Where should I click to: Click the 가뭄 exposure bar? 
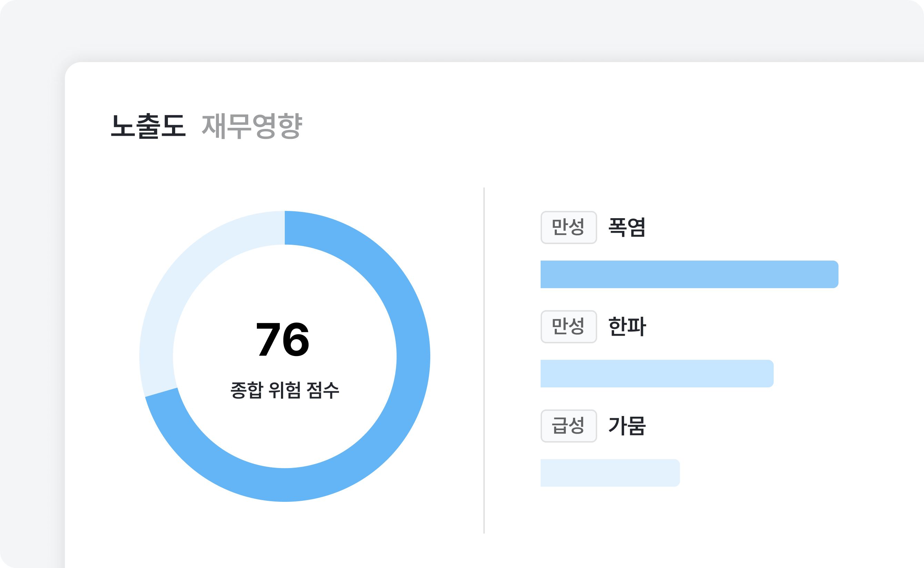[x=610, y=473]
